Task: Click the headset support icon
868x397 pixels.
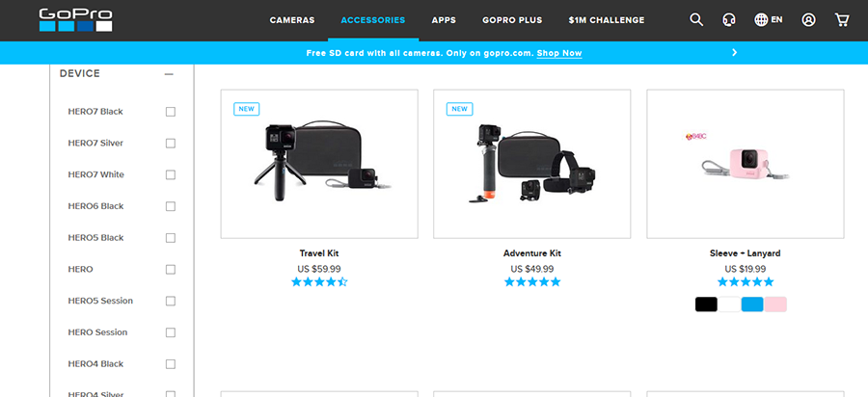Action: click(729, 20)
